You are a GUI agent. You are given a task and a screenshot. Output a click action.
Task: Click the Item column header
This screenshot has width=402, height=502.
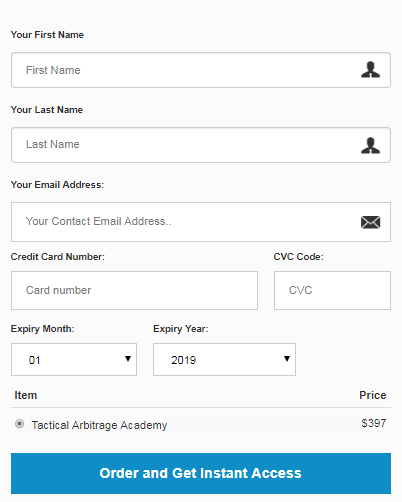(26, 395)
